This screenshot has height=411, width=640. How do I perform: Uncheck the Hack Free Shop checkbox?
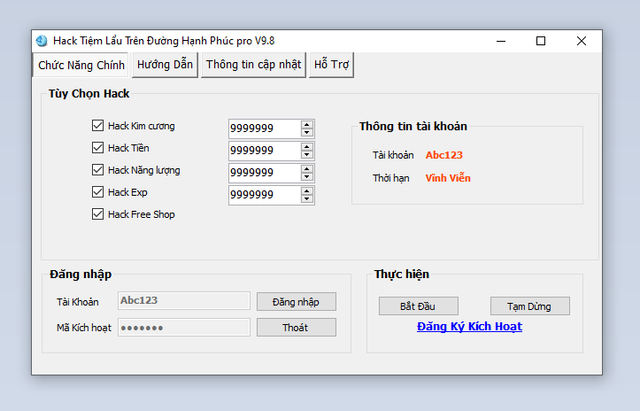[x=98, y=214]
